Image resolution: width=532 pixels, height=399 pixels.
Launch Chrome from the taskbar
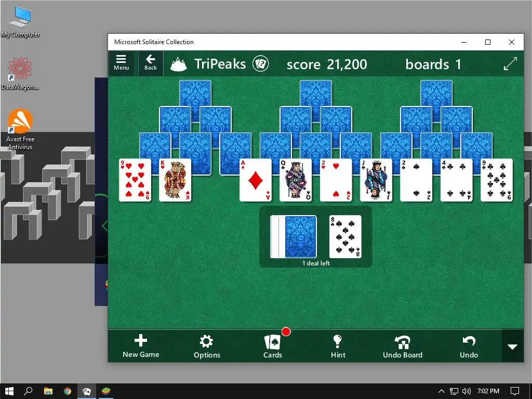coord(68,391)
